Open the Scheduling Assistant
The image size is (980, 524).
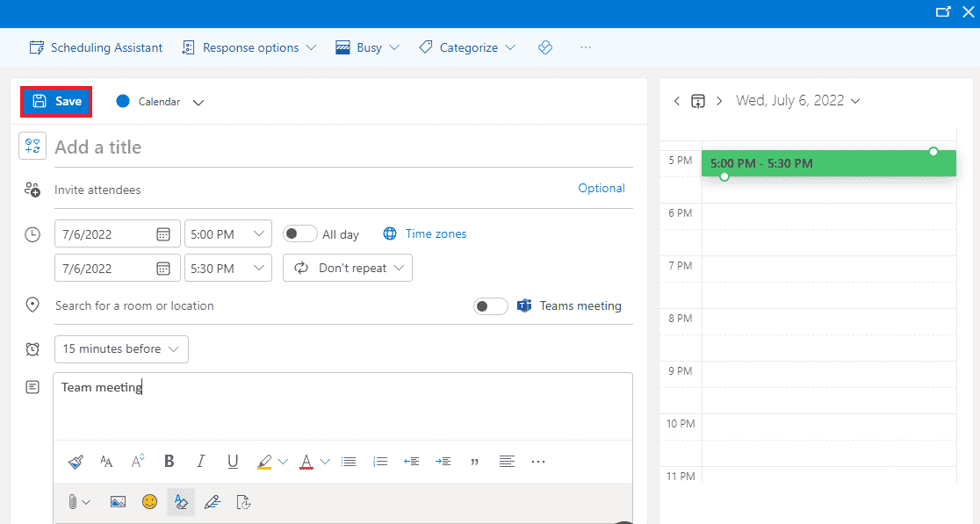tap(96, 47)
